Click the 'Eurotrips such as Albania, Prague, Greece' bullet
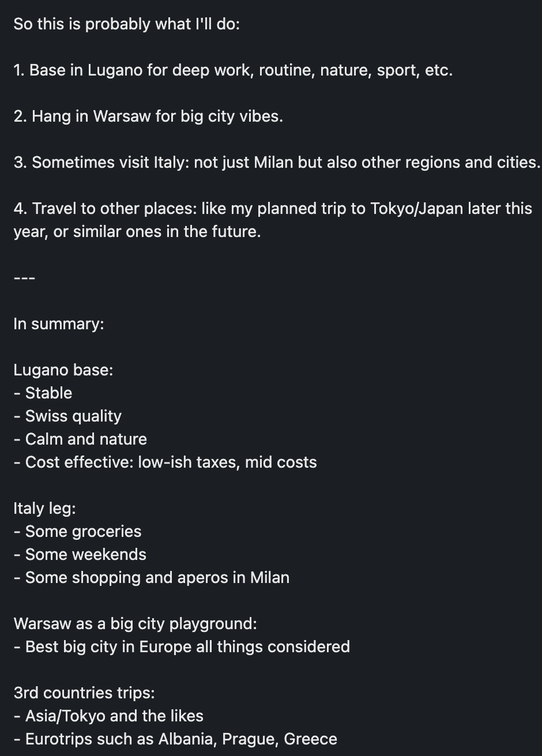Viewport: 542px width, 756px height. click(x=175, y=739)
